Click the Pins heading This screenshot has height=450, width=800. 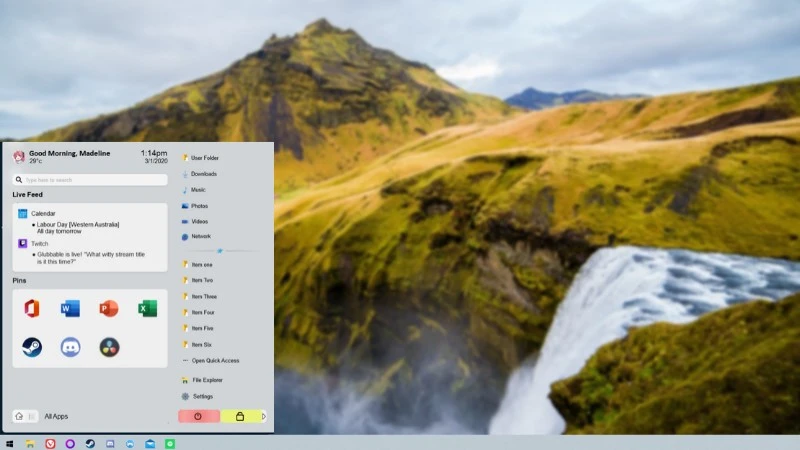pos(19,281)
